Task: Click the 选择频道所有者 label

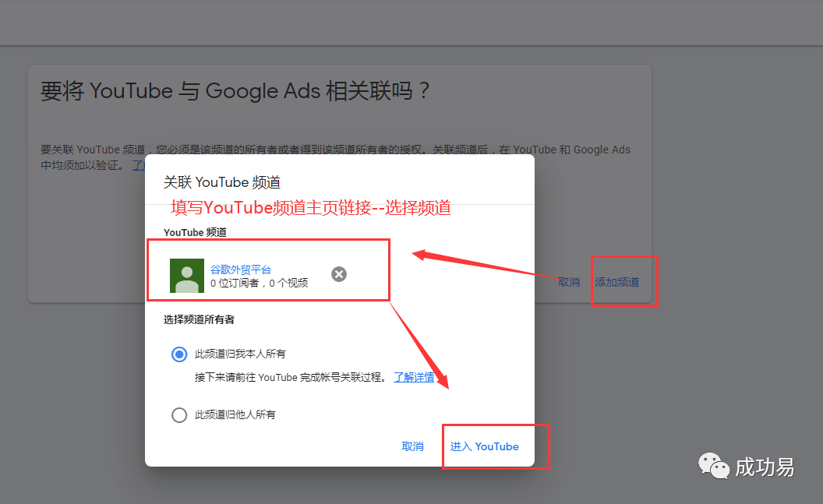Action: 199,319
